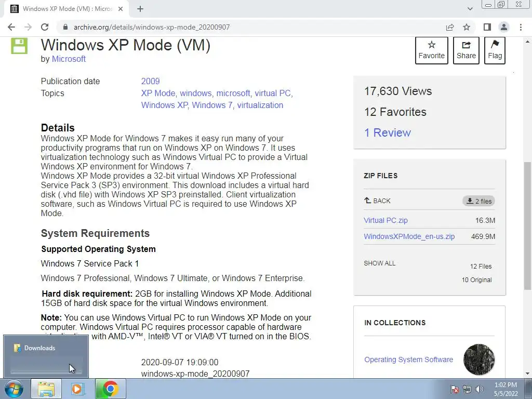Click the green software floppy icon
Screen dimensions: 532x399
click(19, 46)
